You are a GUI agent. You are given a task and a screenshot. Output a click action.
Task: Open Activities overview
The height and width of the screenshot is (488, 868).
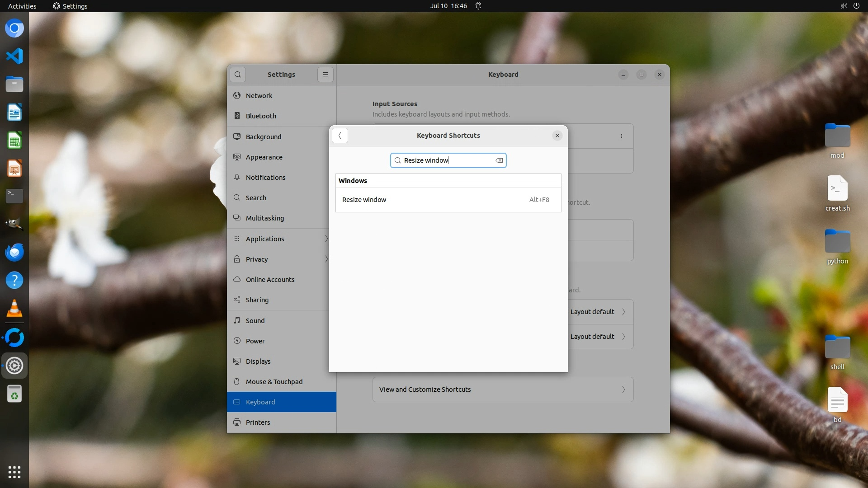(22, 6)
